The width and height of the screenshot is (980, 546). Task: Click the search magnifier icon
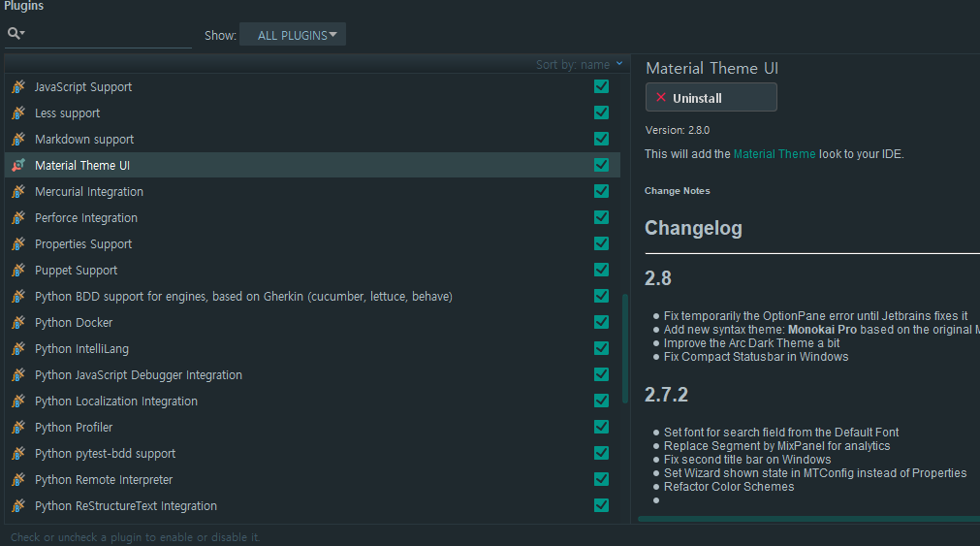16,33
